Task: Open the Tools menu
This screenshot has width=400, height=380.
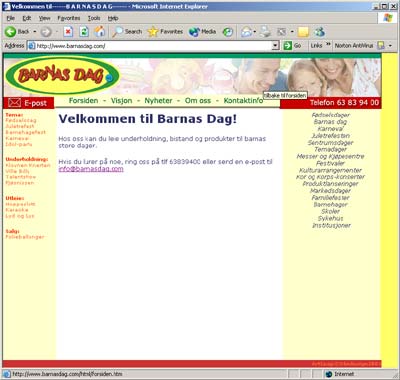Action: coord(94,18)
